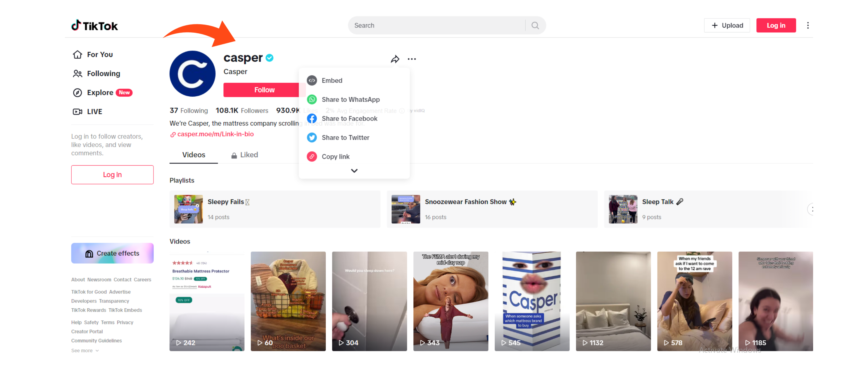Switch to the Videos tab
The height and width of the screenshot is (365, 868).
tap(194, 155)
